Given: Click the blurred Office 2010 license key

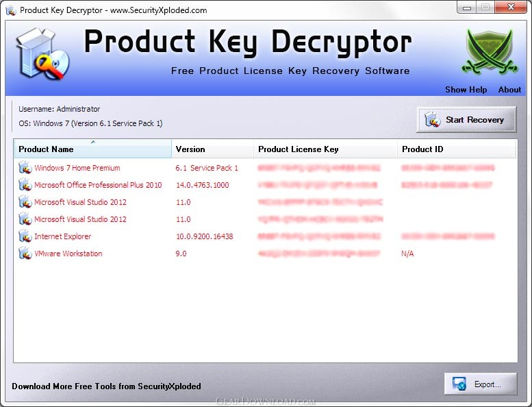Looking at the screenshot, I should 318,185.
